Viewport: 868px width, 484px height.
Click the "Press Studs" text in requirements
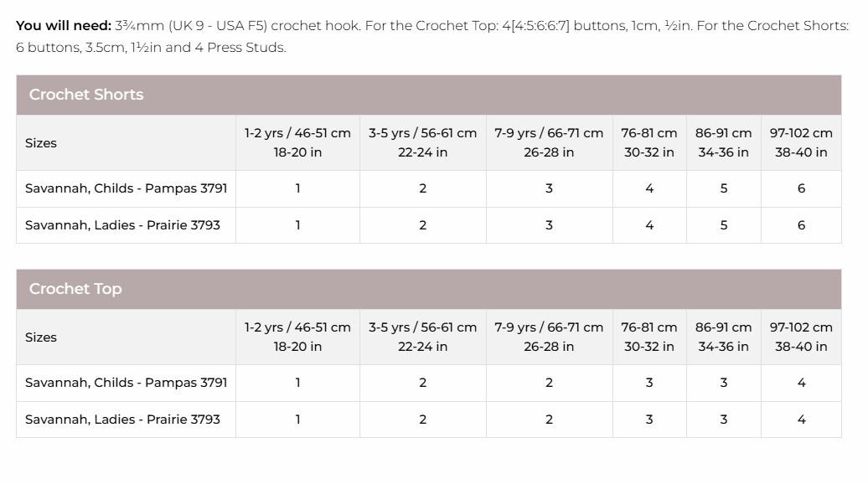click(247, 48)
